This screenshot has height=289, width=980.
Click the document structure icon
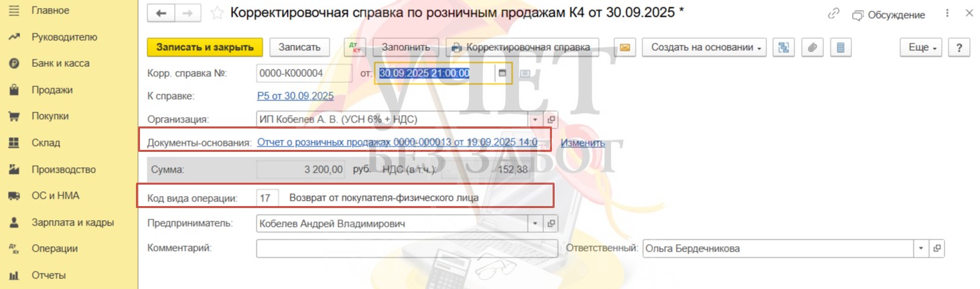coord(782,47)
